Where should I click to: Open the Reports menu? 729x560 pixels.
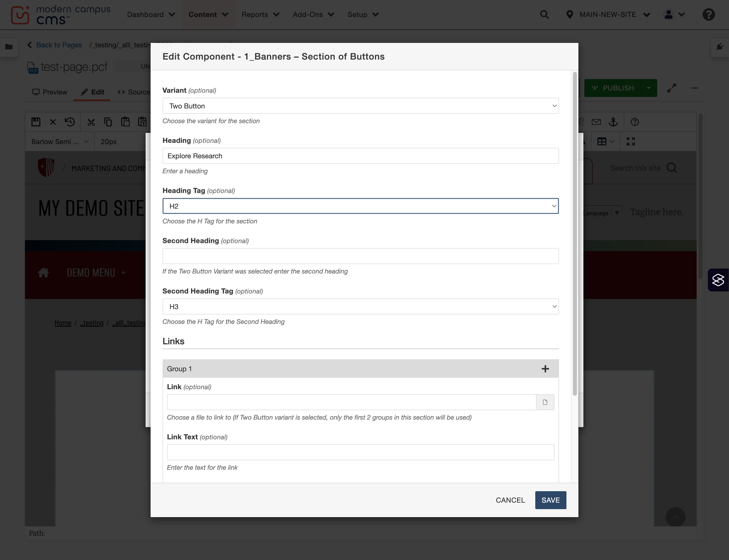tap(261, 15)
